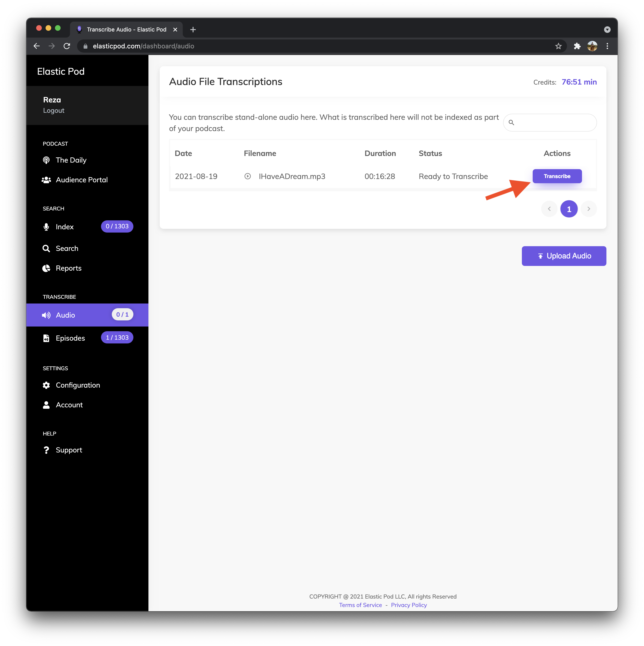
Task: Click the browser forward arrow
Action: tap(51, 46)
